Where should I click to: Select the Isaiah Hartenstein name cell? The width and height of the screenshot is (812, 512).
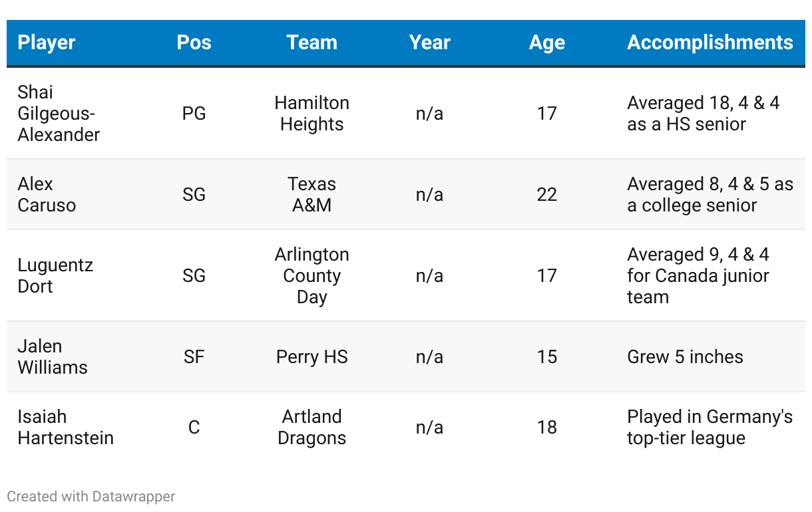[x=65, y=427]
